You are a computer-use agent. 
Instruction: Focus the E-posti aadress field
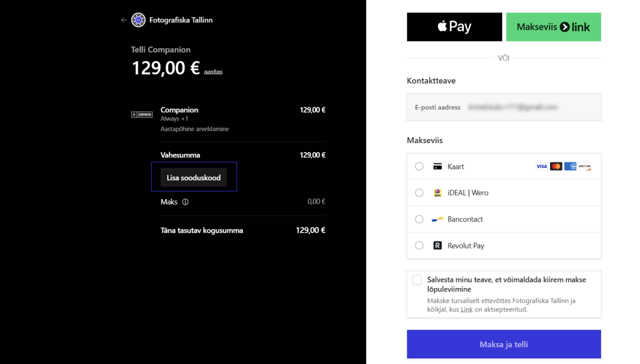[x=504, y=107]
